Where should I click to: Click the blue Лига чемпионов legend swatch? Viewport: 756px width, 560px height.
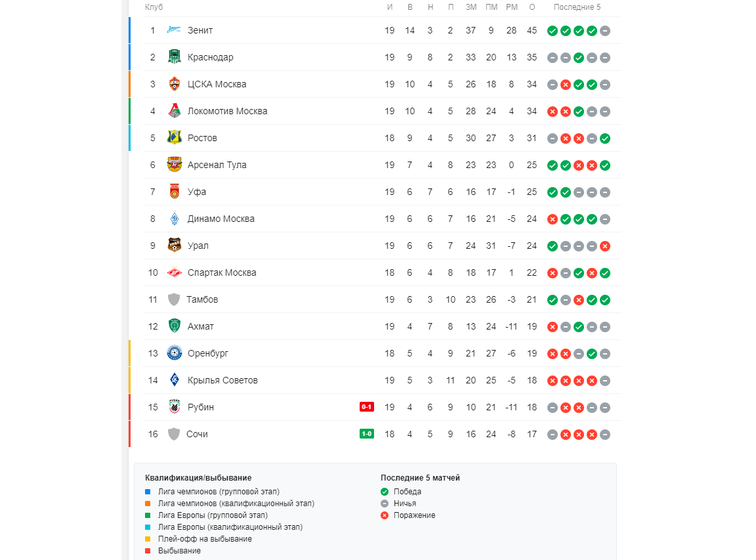(x=148, y=492)
